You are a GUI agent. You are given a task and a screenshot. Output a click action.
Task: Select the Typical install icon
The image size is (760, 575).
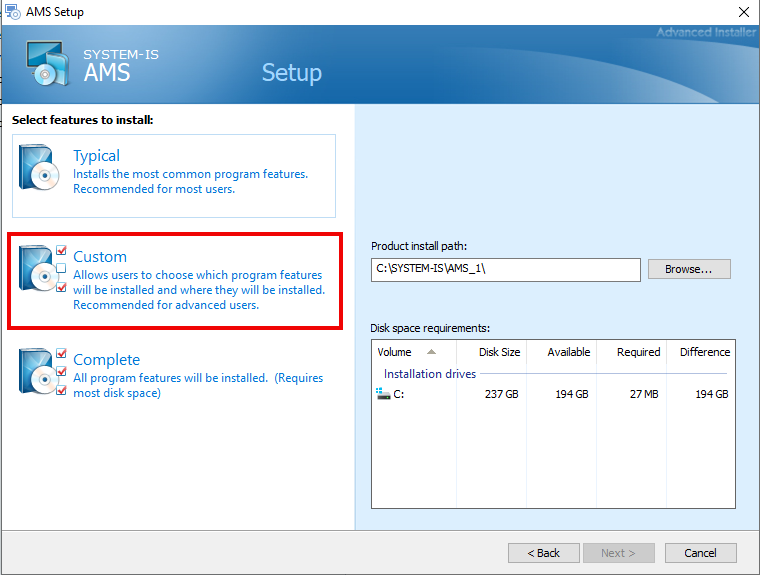click(x=39, y=167)
